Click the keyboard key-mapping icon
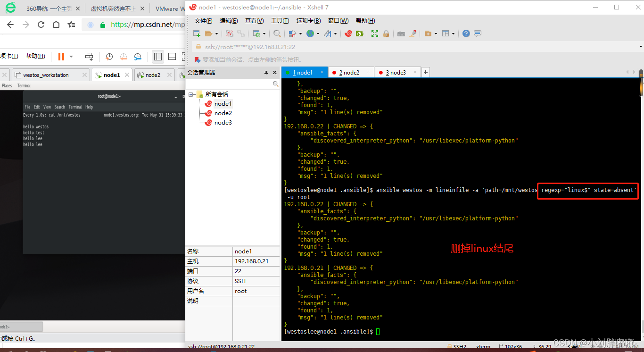The image size is (644, 352). coord(401,34)
